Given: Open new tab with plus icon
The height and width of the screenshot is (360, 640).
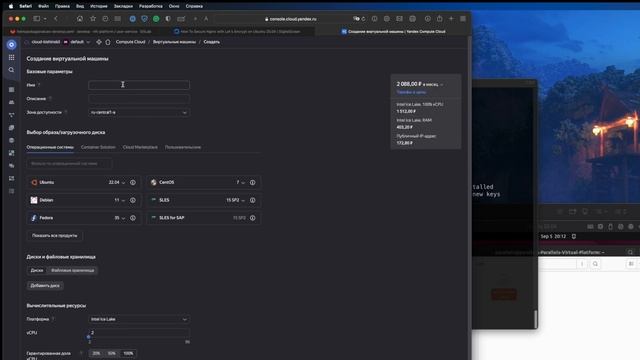Looking at the screenshot, I should [451, 19].
